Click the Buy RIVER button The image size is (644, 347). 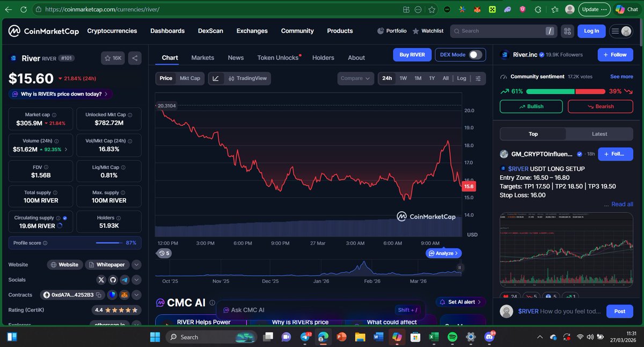(412, 55)
